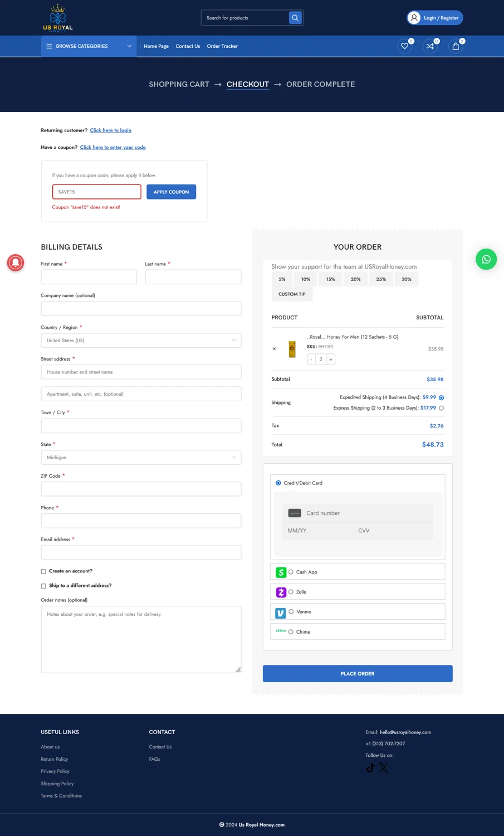
Task: Choose the 25% tip button
Action: tap(381, 279)
